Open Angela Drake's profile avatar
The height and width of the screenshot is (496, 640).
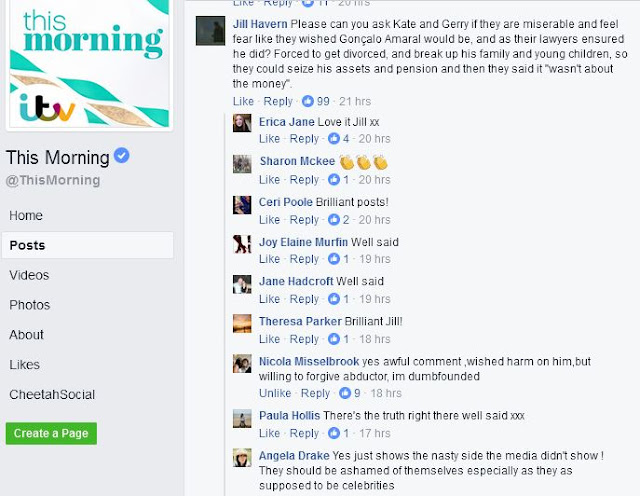click(242, 457)
